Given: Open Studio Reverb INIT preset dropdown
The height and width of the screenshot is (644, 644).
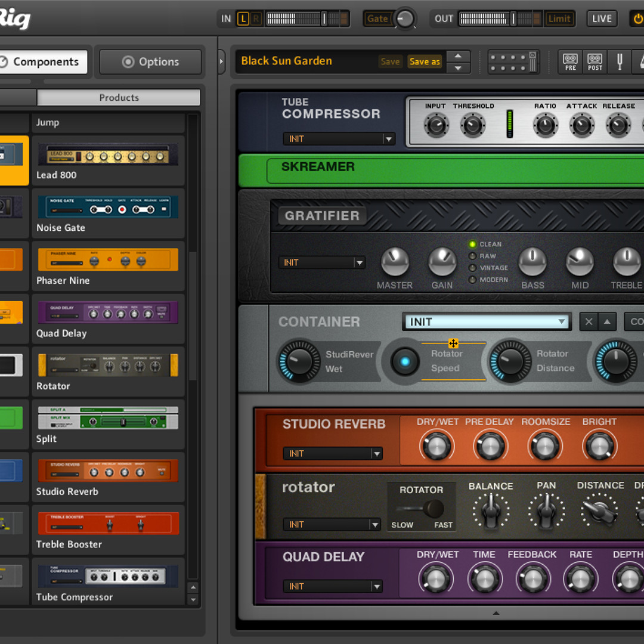Looking at the screenshot, I should 333,453.
